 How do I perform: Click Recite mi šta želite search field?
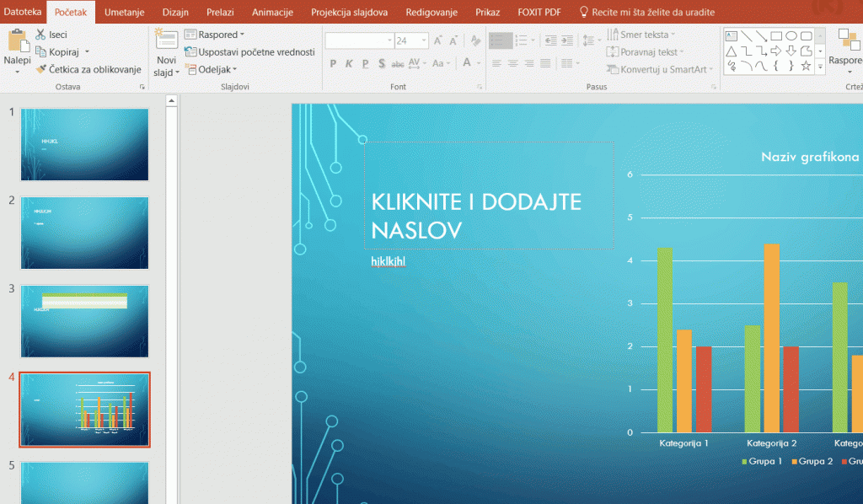point(647,12)
